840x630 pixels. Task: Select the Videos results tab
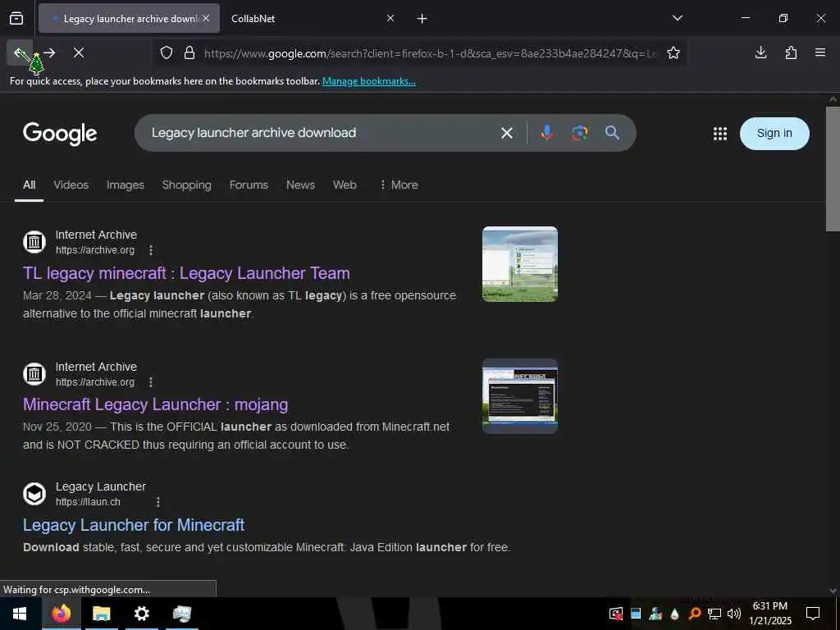click(71, 185)
